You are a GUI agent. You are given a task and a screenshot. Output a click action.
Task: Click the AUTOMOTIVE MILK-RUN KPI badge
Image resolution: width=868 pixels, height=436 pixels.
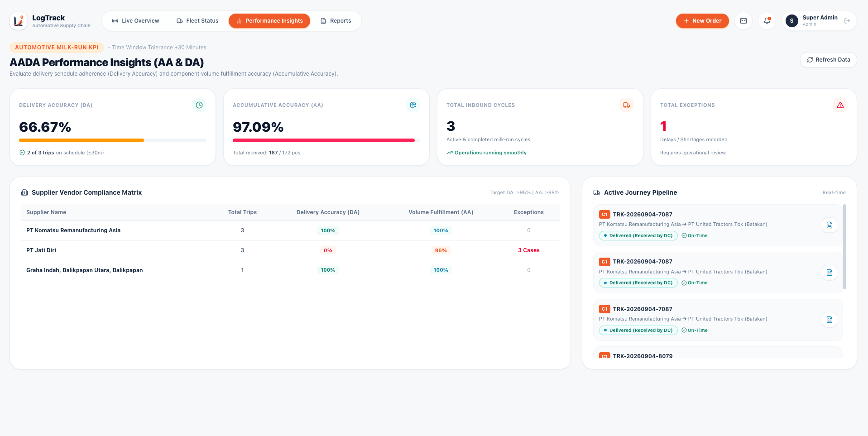point(57,48)
